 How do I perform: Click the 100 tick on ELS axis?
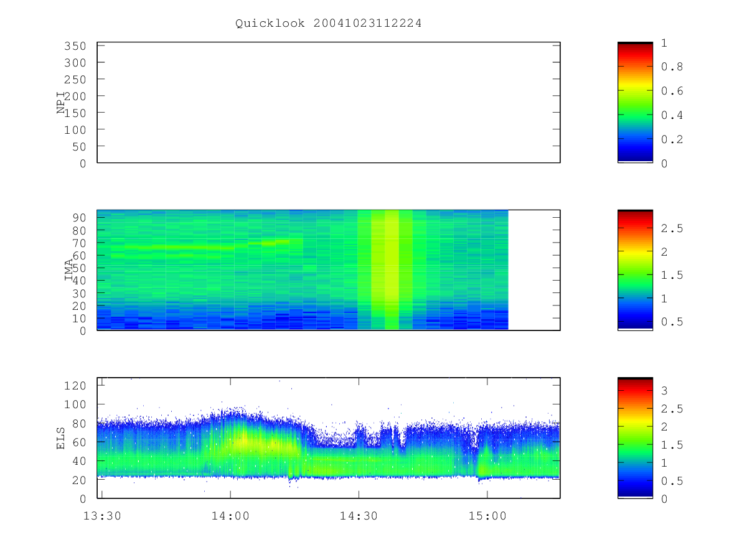pyautogui.click(x=74, y=404)
